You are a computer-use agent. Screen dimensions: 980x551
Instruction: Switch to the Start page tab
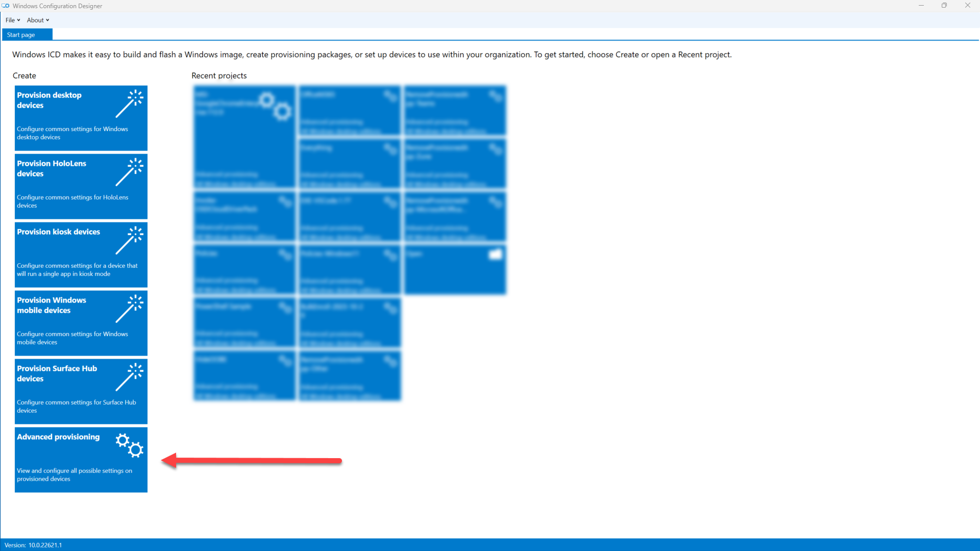pyautogui.click(x=21, y=35)
